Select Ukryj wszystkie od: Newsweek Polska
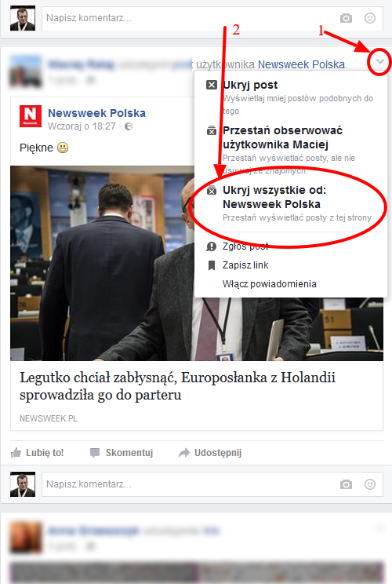 tap(290, 204)
